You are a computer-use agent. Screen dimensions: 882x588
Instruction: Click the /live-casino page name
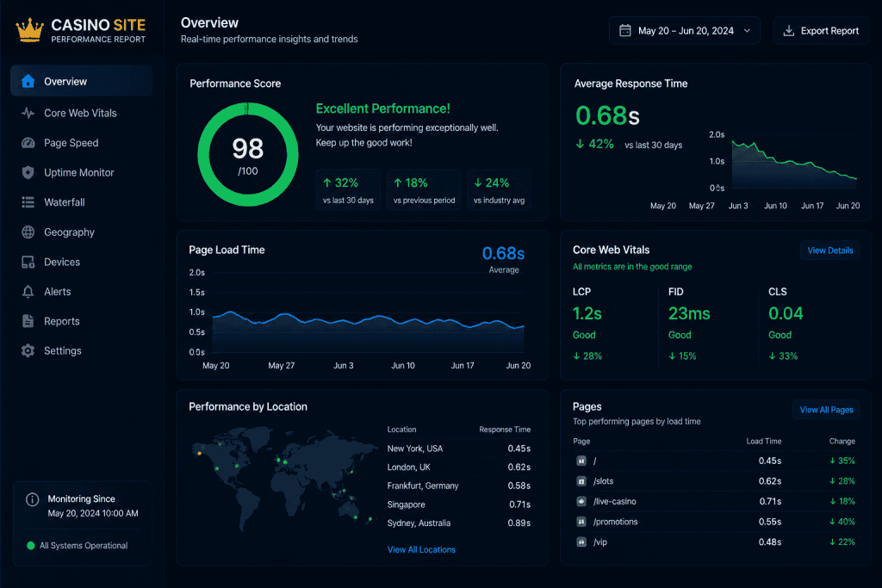[x=614, y=501]
